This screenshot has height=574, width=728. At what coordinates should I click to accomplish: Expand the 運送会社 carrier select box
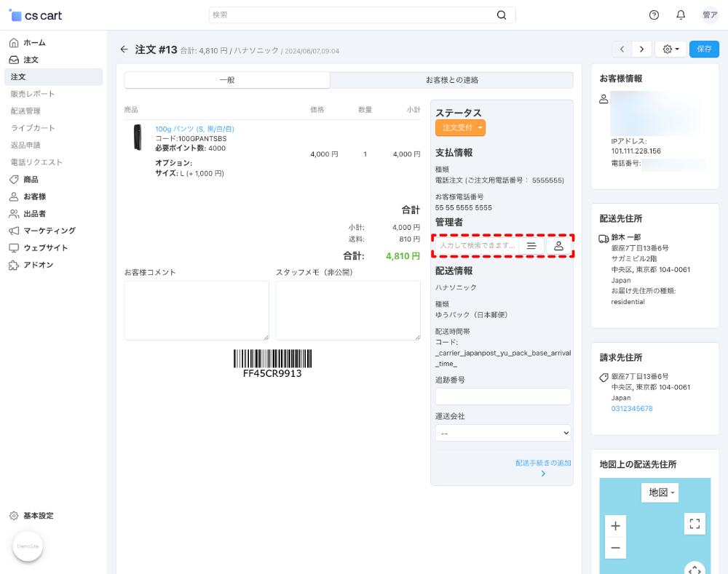[503, 433]
